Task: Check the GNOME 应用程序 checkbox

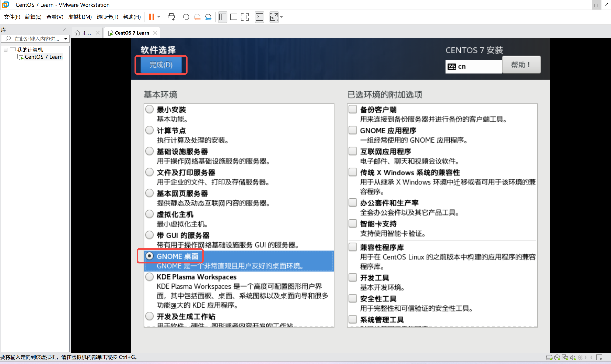Action: click(x=353, y=130)
